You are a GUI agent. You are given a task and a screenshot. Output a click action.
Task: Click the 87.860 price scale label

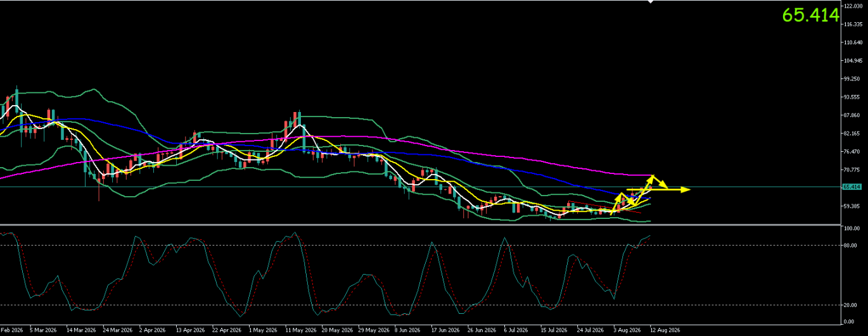pyautogui.click(x=853, y=115)
